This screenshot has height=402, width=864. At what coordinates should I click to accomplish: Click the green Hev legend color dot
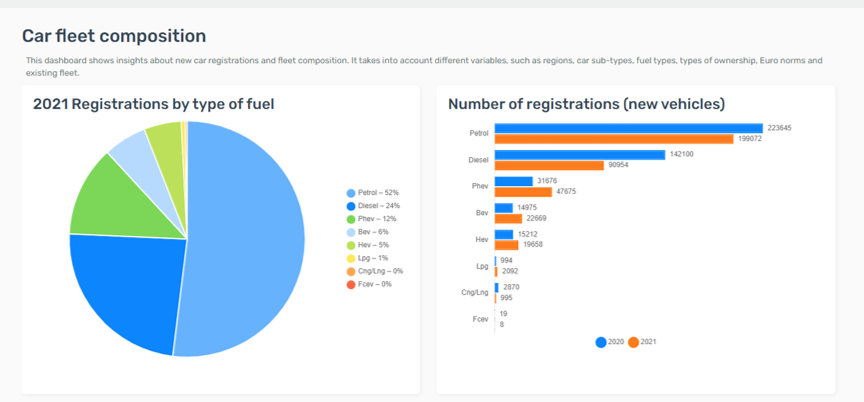[x=350, y=245]
